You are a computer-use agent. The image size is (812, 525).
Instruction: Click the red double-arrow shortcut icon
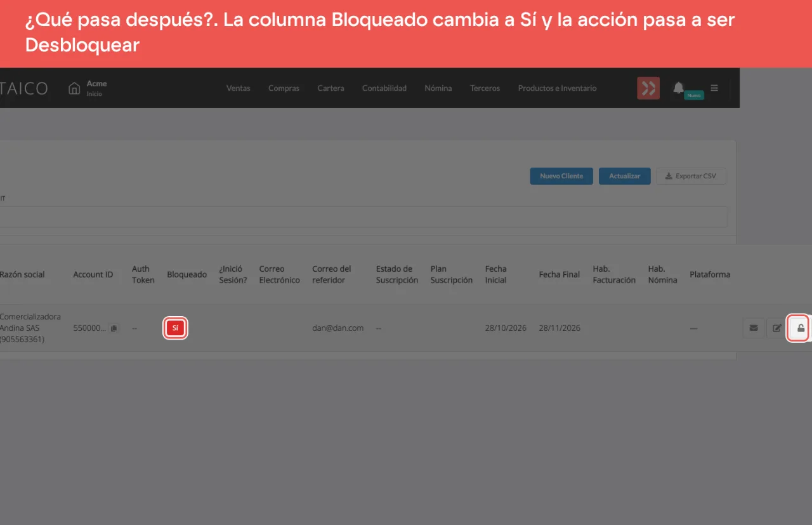click(x=648, y=88)
